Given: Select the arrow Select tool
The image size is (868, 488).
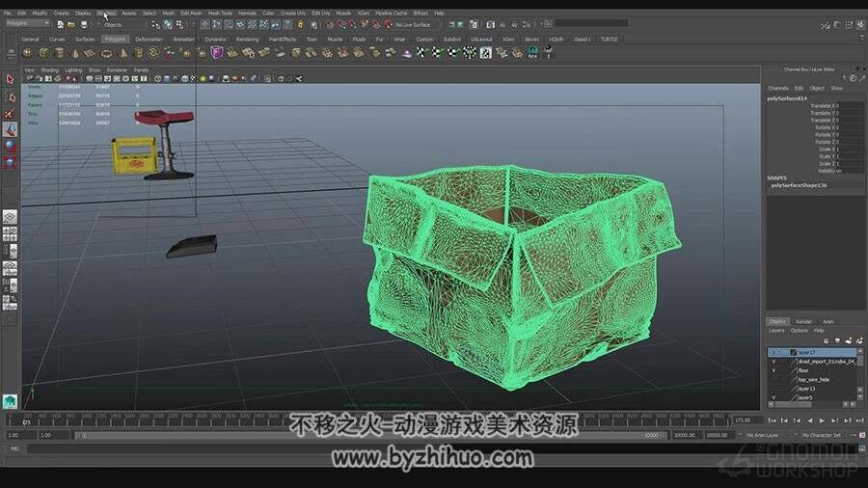Looking at the screenshot, I should pyautogui.click(x=10, y=80).
